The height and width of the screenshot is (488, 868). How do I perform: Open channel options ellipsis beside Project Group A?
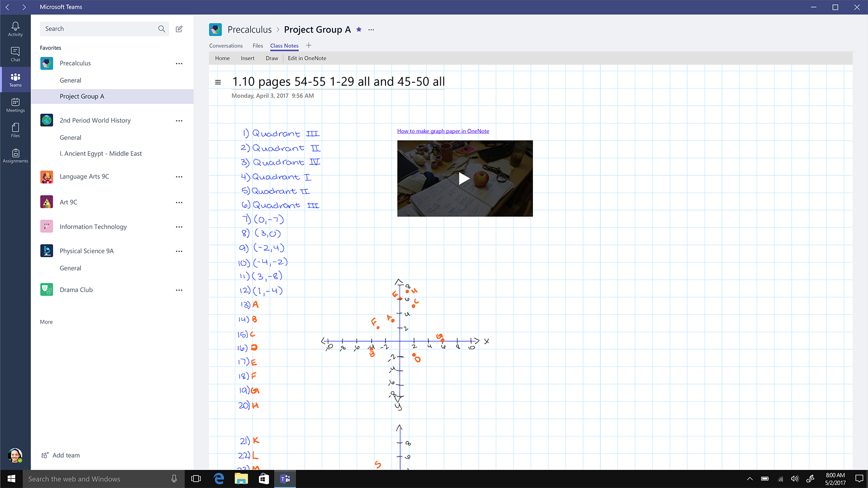(x=371, y=30)
